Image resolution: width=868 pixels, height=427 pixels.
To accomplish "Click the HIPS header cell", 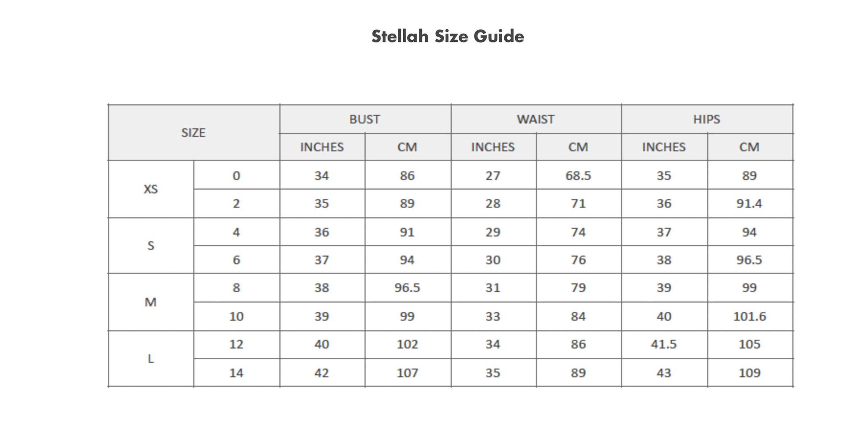I will [x=707, y=119].
